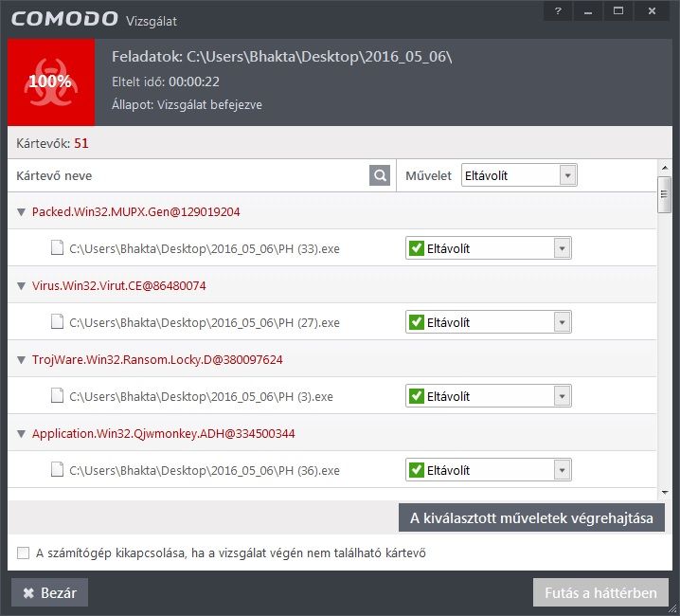This screenshot has height=616, width=680.
Task: Open the Művelet Eltávolít header dropdown
Action: click(x=519, y=175)
